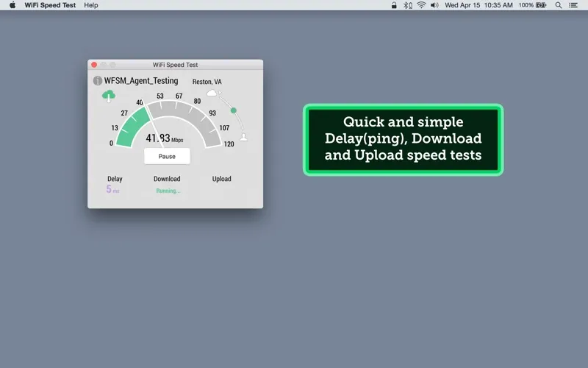588x368 pixels.
Task: Click the date and time display
Action: (478, 5)
